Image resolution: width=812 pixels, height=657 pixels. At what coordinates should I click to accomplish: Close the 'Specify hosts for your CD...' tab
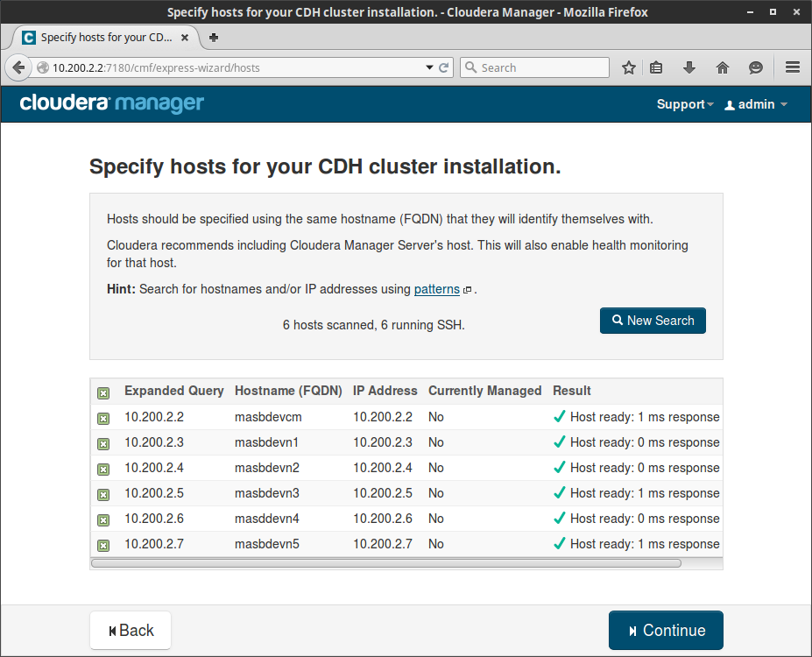point(184,38)
